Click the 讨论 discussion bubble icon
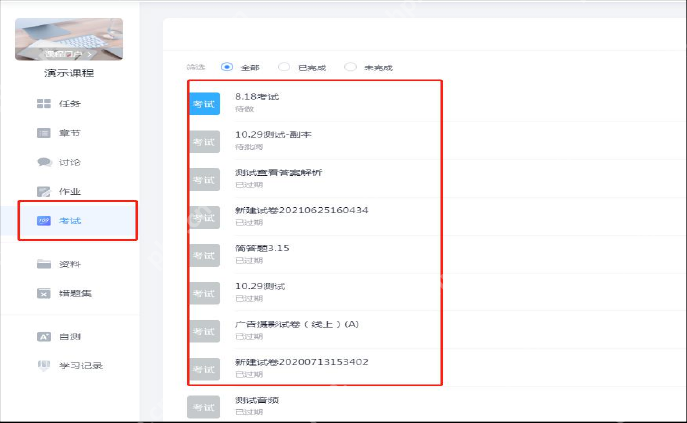 (x=44, y=162)
